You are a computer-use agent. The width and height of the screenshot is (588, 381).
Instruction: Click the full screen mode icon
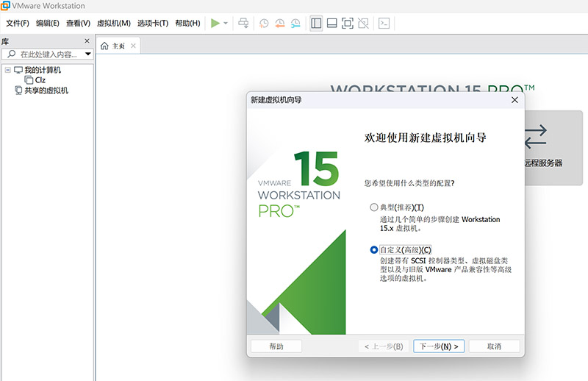[x=348, y=24]
